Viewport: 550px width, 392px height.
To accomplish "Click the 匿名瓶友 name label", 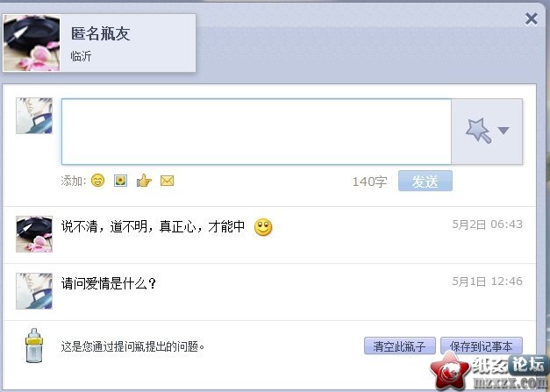I will click(x=101, y=33).
